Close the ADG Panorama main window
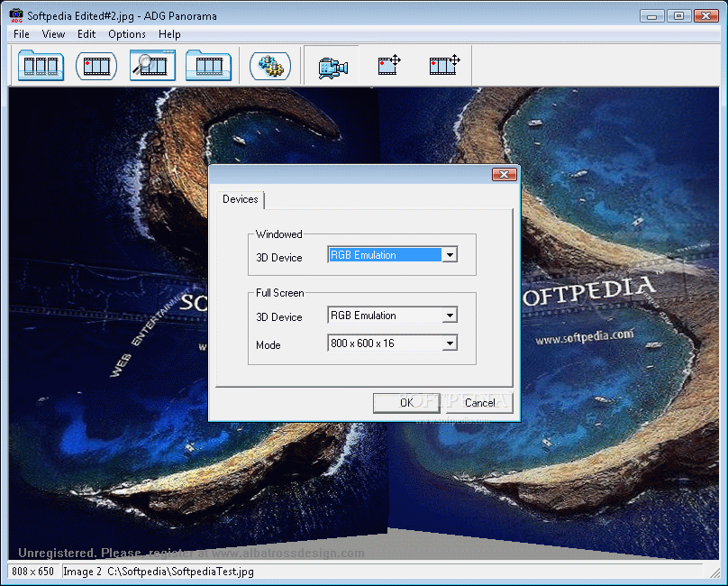Viewport: 728px width, 586px height. coord(705,16)
